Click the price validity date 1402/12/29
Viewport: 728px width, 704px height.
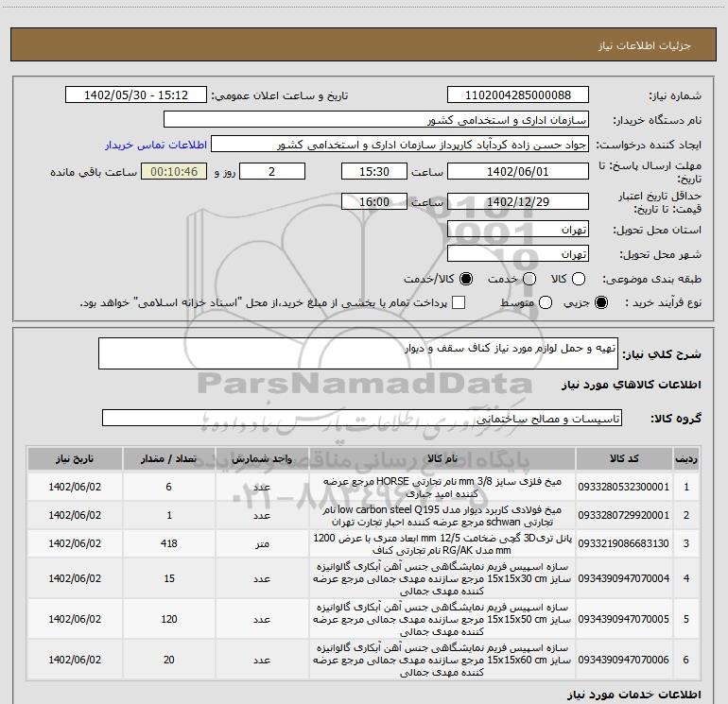pyautogui.click(x=518, y=201)
